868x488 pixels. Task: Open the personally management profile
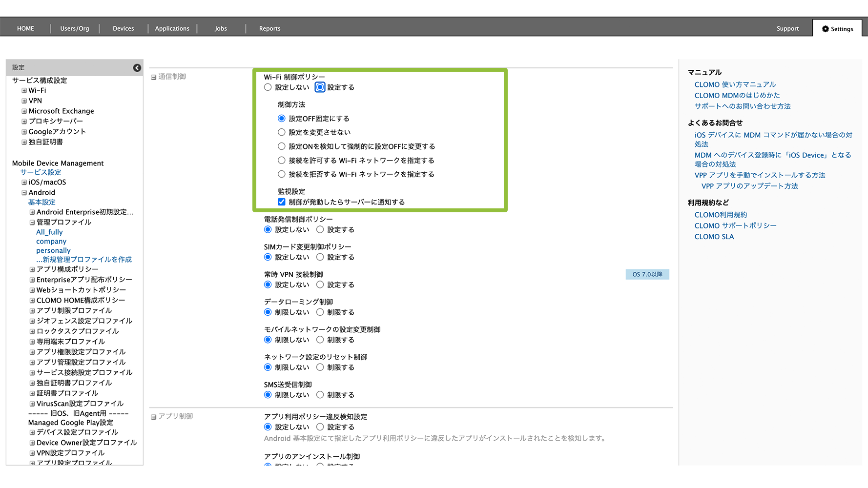(x=53, y=250)
